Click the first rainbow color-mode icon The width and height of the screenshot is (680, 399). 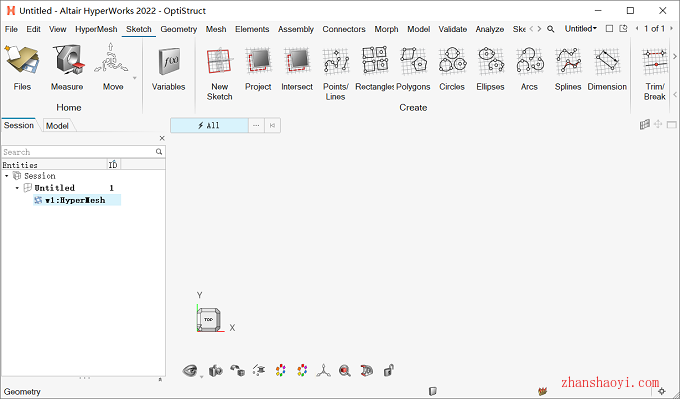(281, 371)
